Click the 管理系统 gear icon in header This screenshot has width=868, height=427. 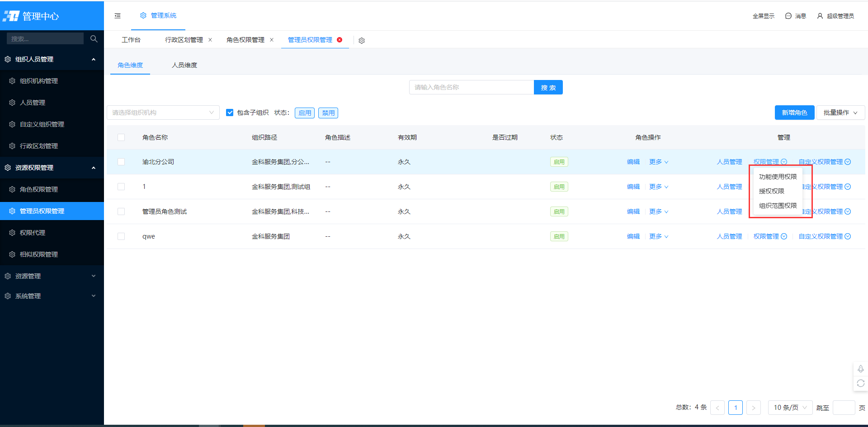[x=143, y=15]
